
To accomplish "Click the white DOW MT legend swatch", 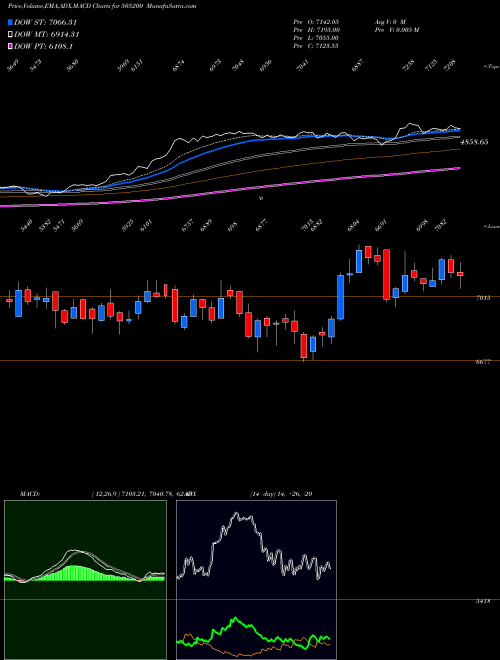I will coord(10,35).
